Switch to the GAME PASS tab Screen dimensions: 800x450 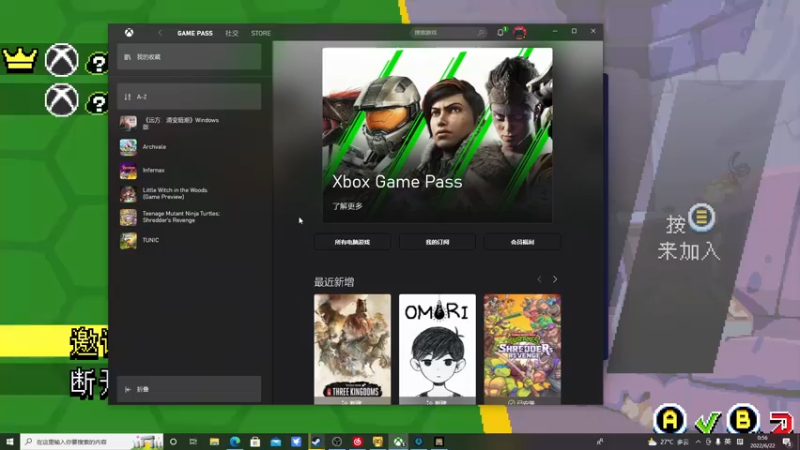195,33
